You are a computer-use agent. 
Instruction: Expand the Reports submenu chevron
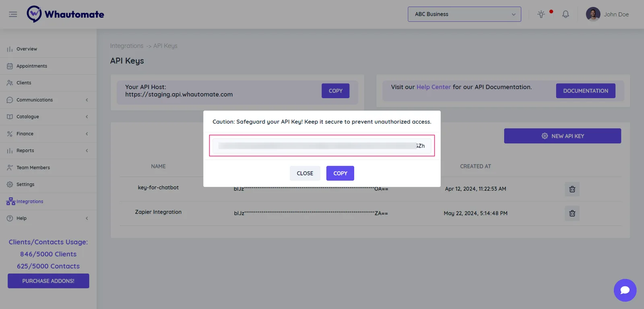click(x=87, y=150)
